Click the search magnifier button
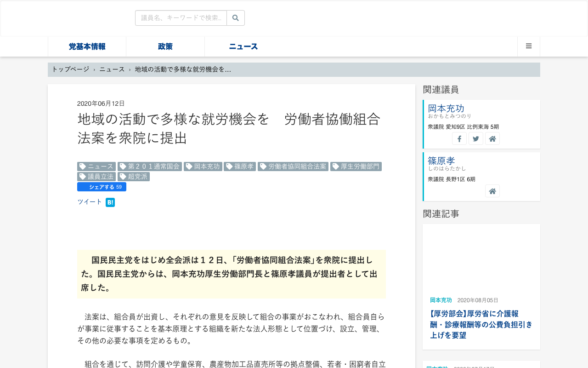This screenshot has width=588, height=368. pyautogui.click(x=236, y=18)
